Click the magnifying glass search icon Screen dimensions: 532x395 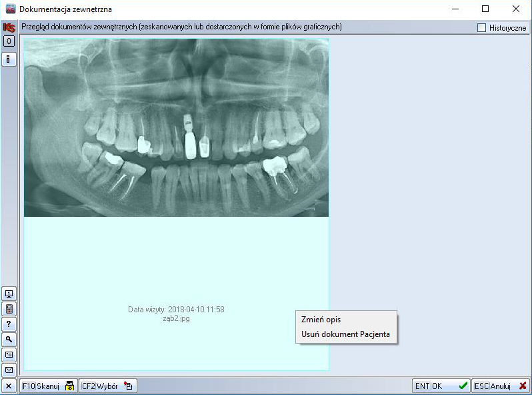coord(9,339)
